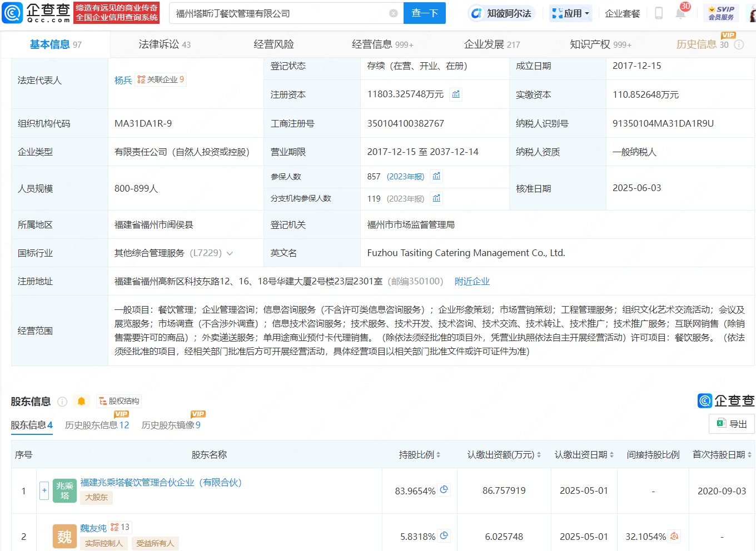The width and height of the screenshot is (756, 551).
Task: Click info icon next to 股东信息
Action: click(x=62, y=402)
